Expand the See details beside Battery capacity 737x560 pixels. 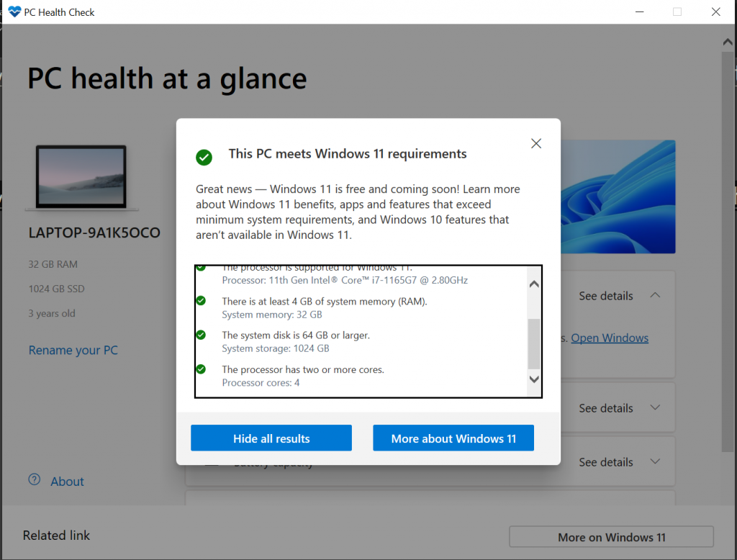point(620,462)
